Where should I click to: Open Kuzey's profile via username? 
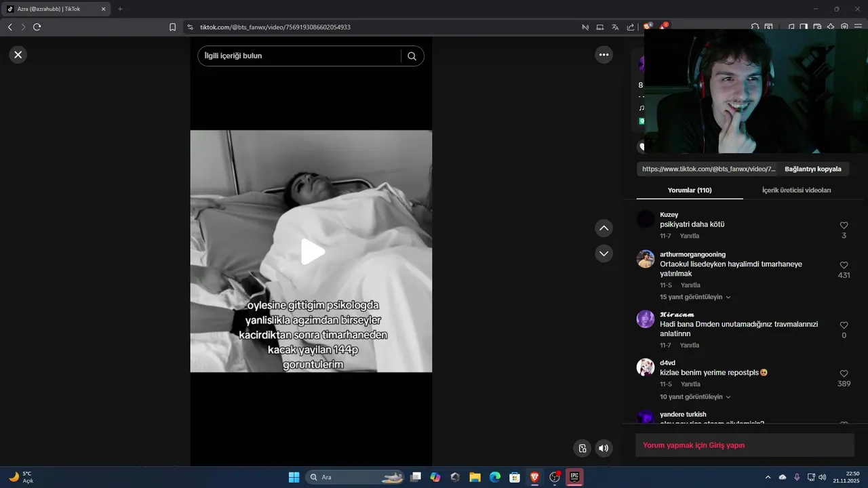click(x=669, y=215)
